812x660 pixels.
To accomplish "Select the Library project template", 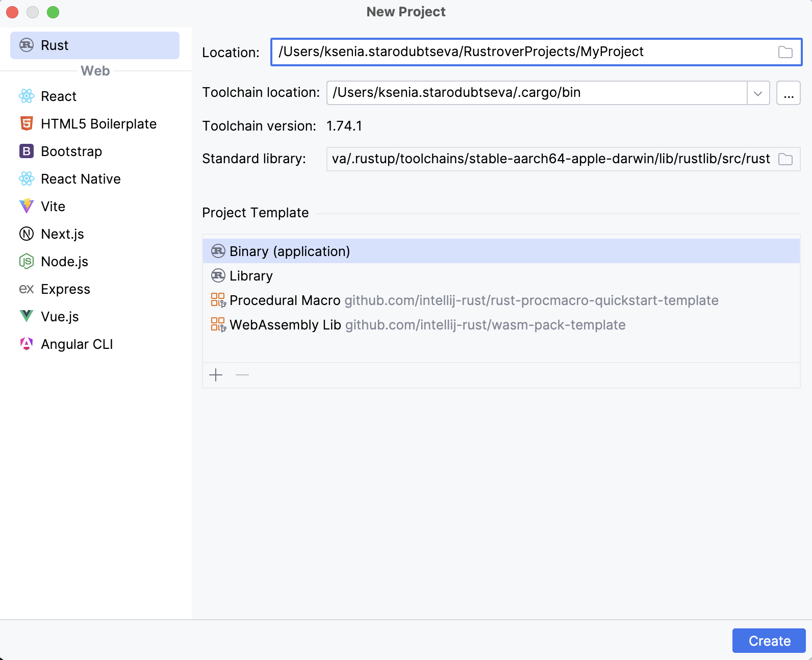I will [x=251, y=276].
